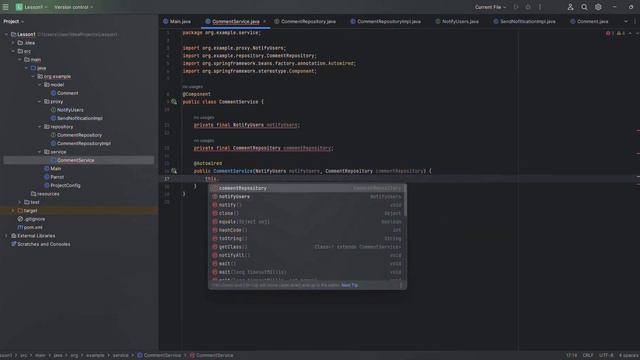Select CommentRepository interface in project tree
The width and height of the screenshot is (640, 360).
pos(76,135)
